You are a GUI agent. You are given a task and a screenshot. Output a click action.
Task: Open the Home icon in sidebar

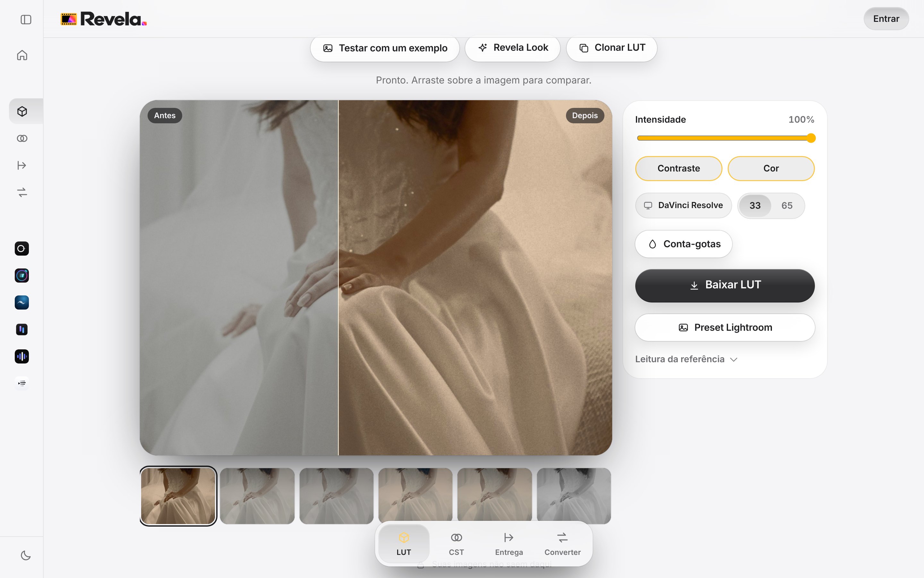click(x=22, y=56)
